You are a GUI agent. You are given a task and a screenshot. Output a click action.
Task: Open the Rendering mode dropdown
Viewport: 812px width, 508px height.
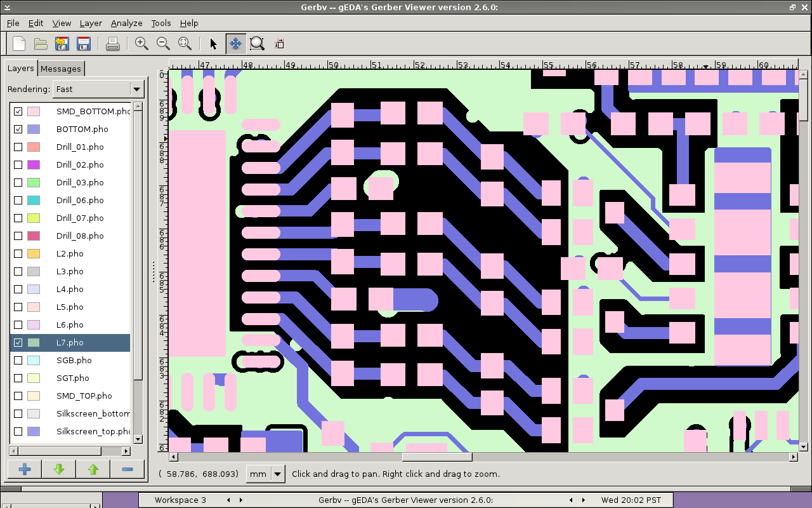pyautogui.click(x=136, y=90)
